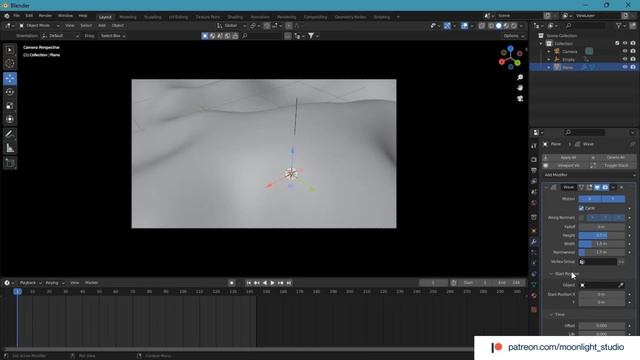Toggle Motion X axis button
The height and width of the screenshot is (360, 640).
pyautogui.click(x=590, y=199)
